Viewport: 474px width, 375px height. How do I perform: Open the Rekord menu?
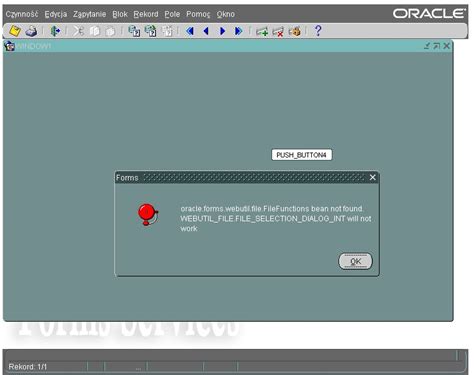coord(146,14)
